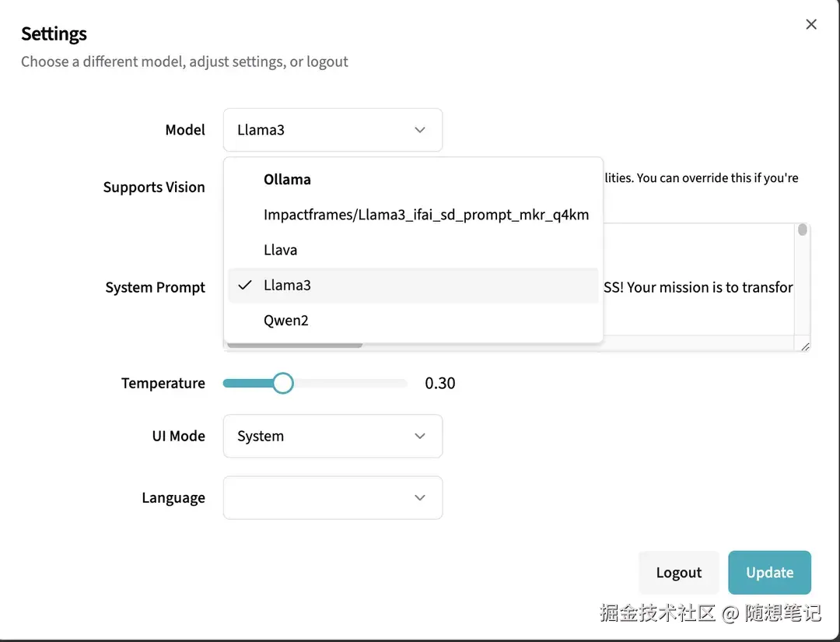
Task: Open the UI Mode dropdown showing System
Action: click(332, 436)
